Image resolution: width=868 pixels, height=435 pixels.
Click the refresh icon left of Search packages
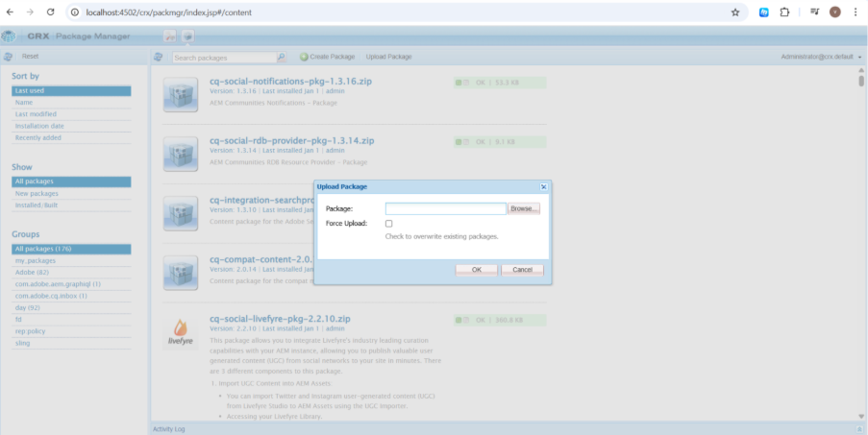click(158, 57)
